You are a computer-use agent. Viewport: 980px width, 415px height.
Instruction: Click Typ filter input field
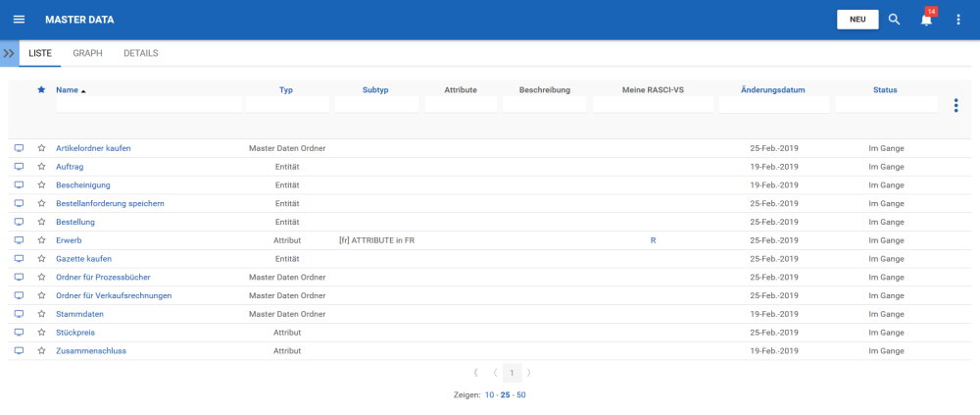click(287, 105)
